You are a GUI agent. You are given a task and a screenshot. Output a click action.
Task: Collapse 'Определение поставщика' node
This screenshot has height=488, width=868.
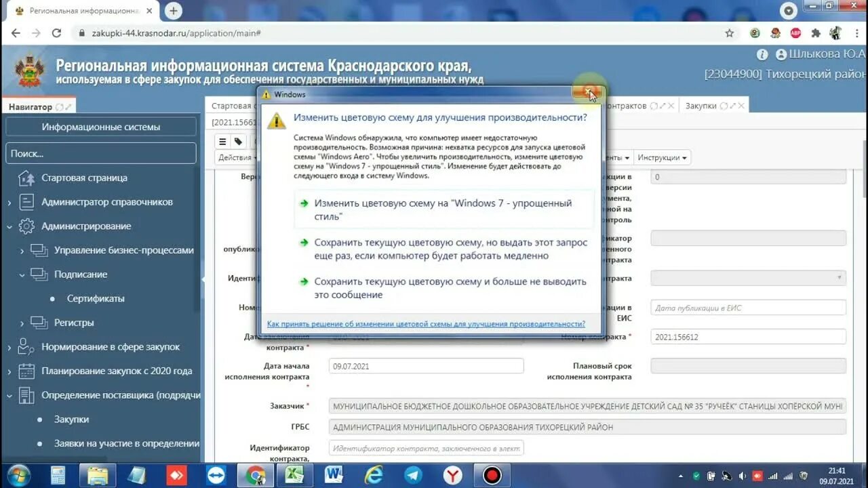click(9, 396)
